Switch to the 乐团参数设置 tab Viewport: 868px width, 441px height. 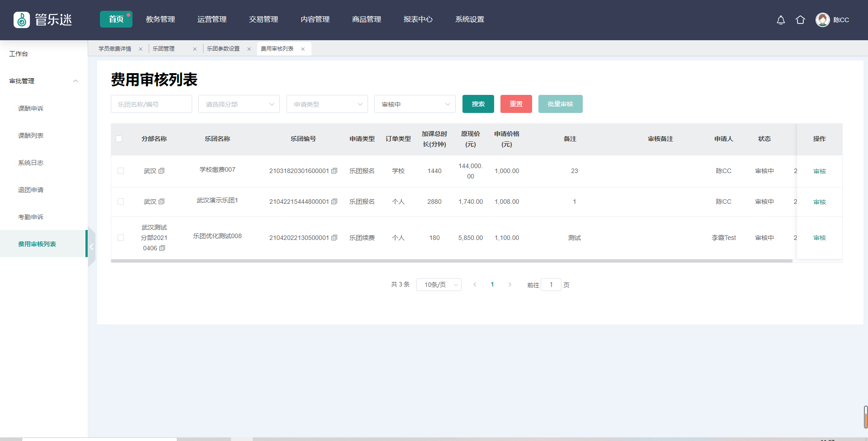pos(223,49)
